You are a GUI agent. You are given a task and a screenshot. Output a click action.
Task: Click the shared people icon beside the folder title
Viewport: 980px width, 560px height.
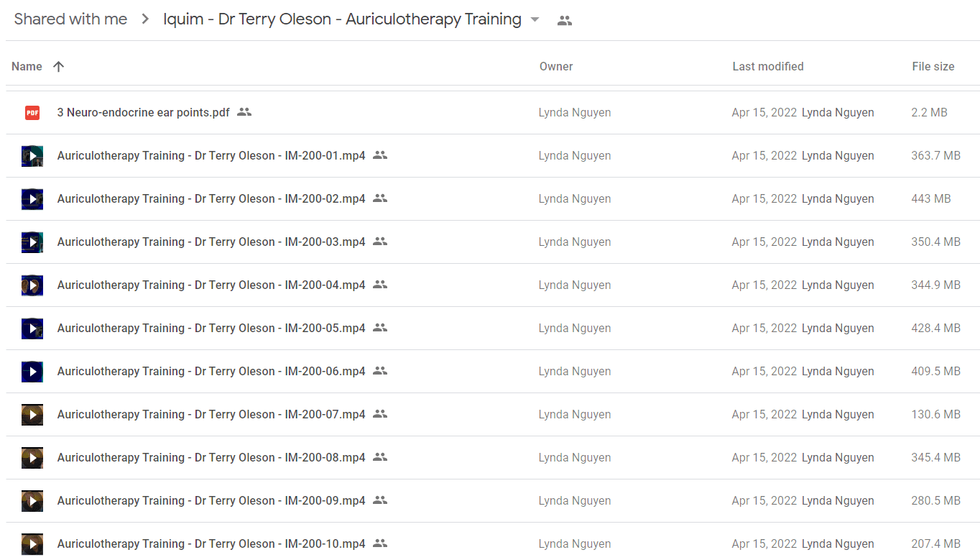[x=565, y=21]
